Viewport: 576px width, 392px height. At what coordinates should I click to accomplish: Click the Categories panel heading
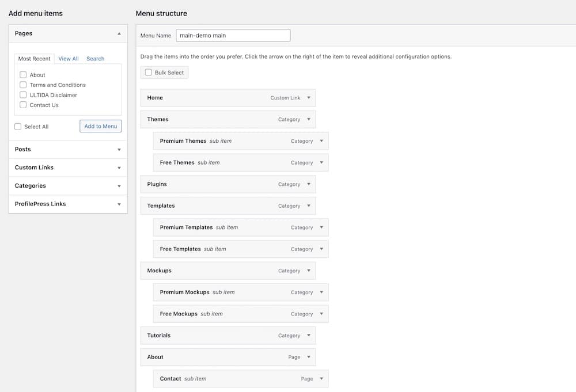click(31, 186)
